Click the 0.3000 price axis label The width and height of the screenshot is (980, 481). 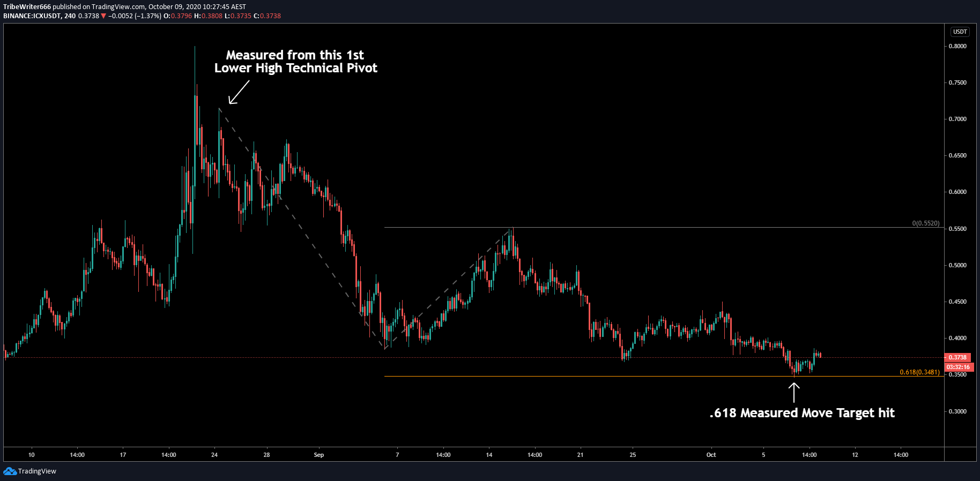(x=957, y=411)
